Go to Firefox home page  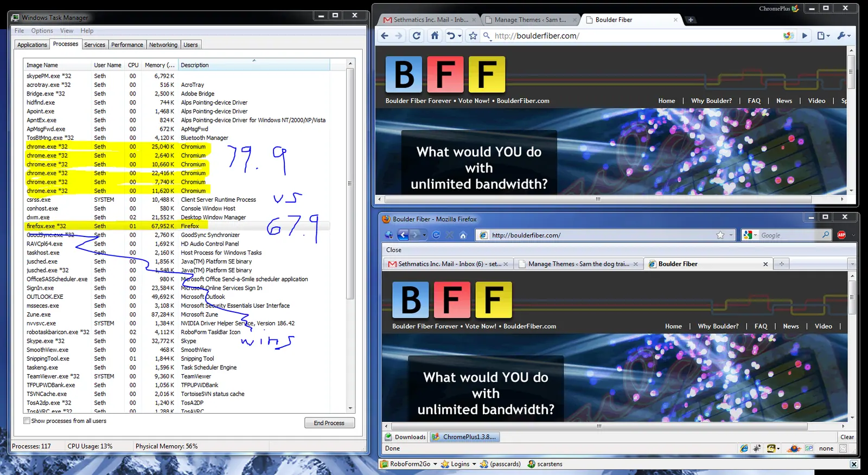463,235
